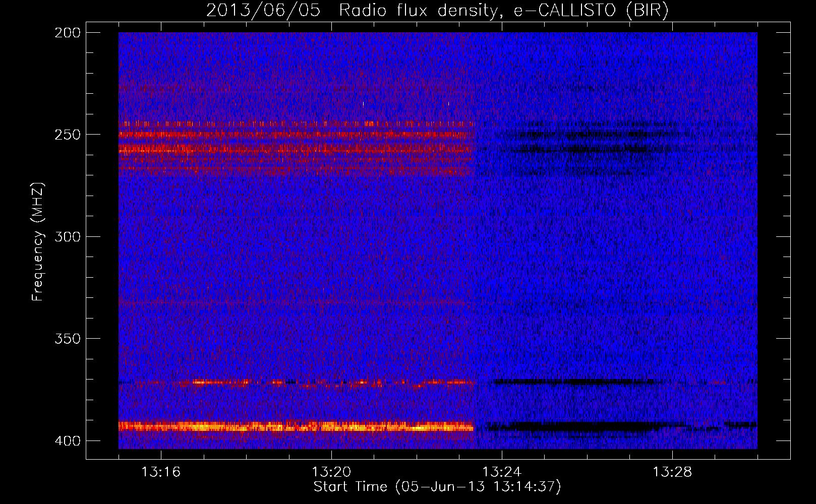Click the 200 frequency tick label

tap(68, 33)
